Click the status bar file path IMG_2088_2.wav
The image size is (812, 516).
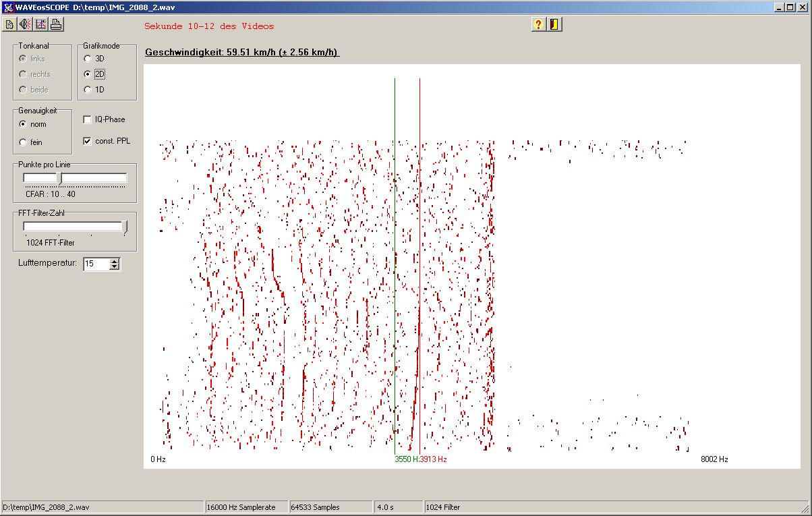(102, 507)
